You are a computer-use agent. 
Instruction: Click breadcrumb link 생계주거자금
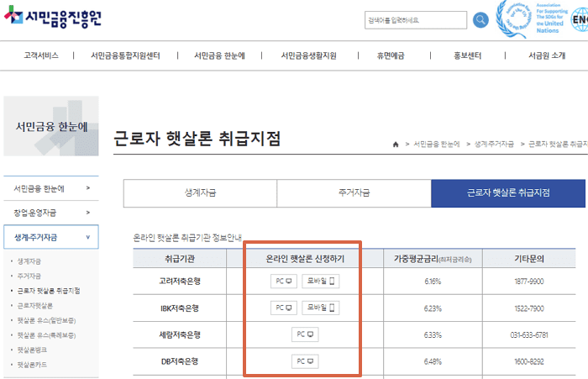[x=494, y=144]
